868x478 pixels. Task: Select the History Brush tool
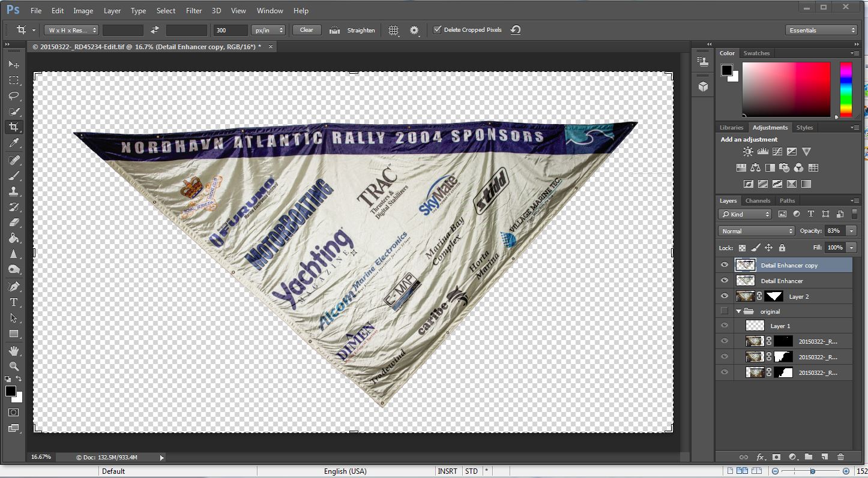coord(13,207)
